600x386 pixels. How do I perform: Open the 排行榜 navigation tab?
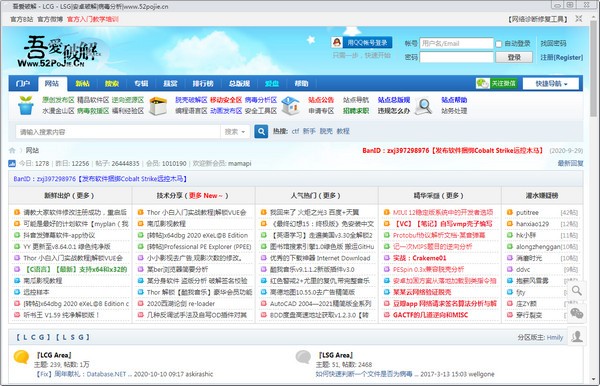click(202, 83)
